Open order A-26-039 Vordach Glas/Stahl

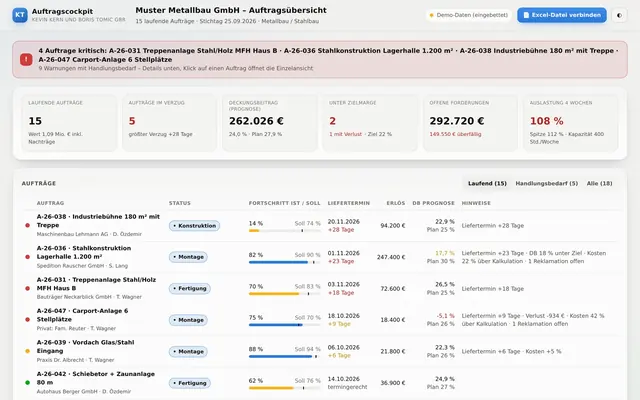(321, 351)
